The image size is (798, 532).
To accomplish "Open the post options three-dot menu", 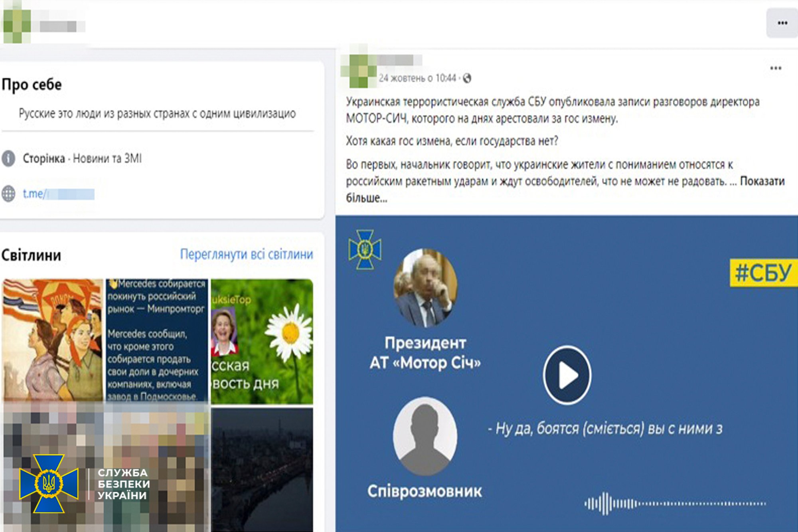I will [776, 68].
